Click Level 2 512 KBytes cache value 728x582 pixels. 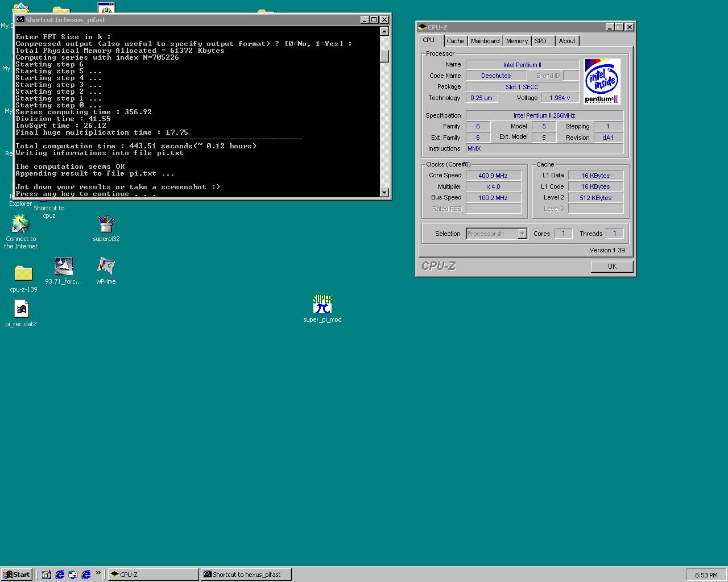595,198
